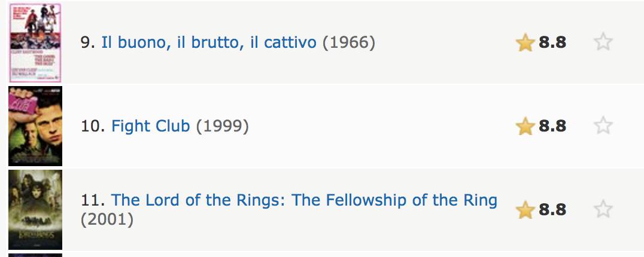The height and width of the screenshot is (257, 644).
Task: Click the poster for Il buono, il brutto, il cattivo
Action: click(35, 42)
